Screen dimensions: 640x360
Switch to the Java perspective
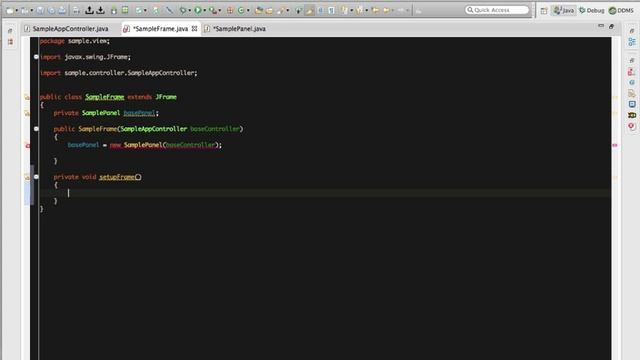click(x=564, y=10)
